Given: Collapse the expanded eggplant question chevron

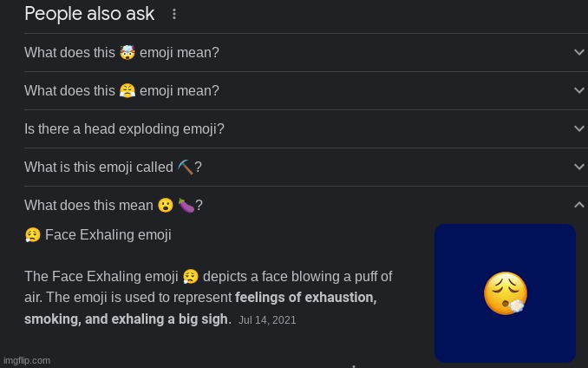Looking at the screenshot, I should point(579,205).
